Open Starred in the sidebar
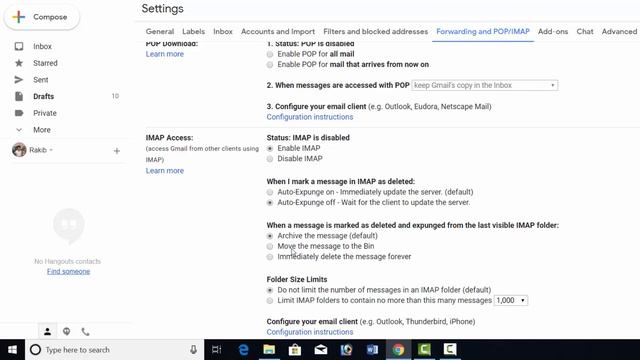Viewport: 640px width, 360px height. [45, 63]
